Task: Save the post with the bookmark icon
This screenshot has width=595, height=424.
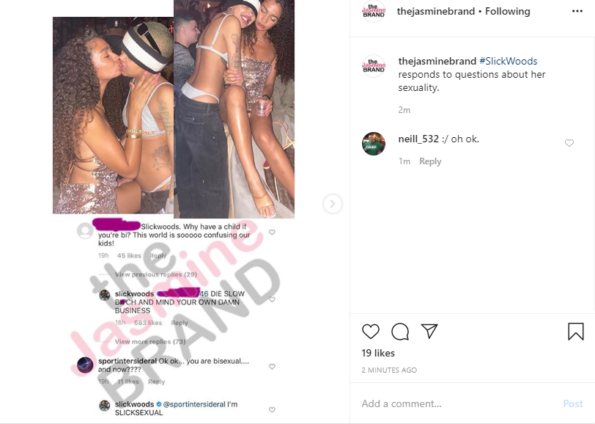Action: pyautogui.click(x=576, y=331)
